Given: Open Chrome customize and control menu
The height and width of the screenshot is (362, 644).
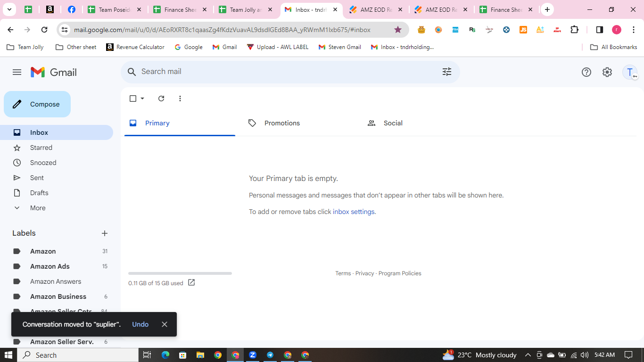Looking at the screenshot, I should [x=634, y=30].
